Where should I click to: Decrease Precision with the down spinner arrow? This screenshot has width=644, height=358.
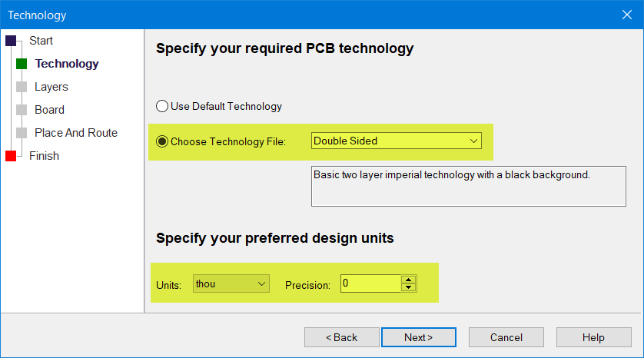tap(408, 287)
